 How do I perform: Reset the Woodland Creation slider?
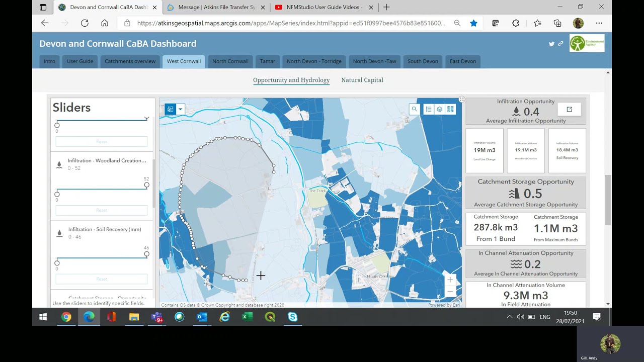pyautogui.click(x=102, y=210)
